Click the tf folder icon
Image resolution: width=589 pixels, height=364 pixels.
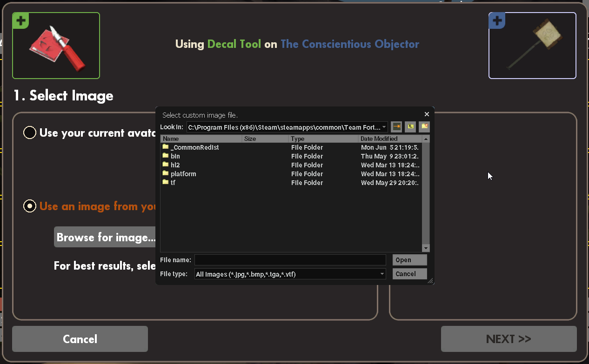click(x=165, y=182)
